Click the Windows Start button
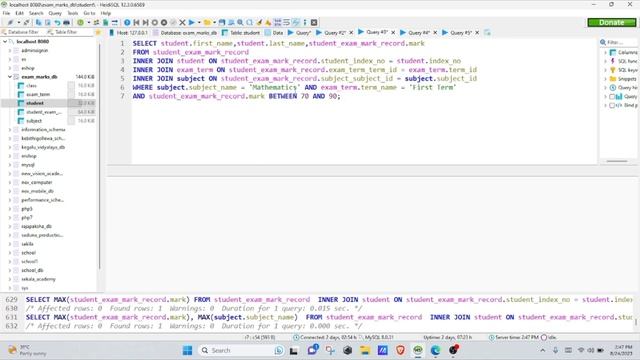 [x=187, y=350]
